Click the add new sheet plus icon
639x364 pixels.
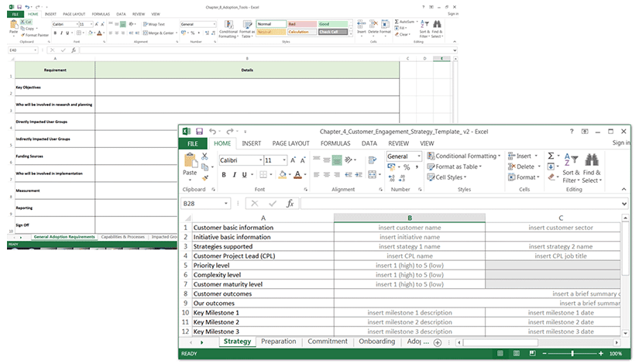438,342
